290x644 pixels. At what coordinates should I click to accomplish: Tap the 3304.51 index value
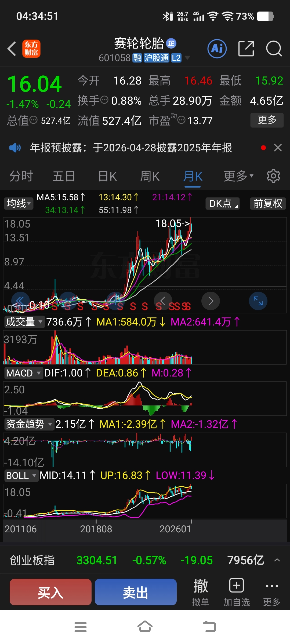[97, 560]
